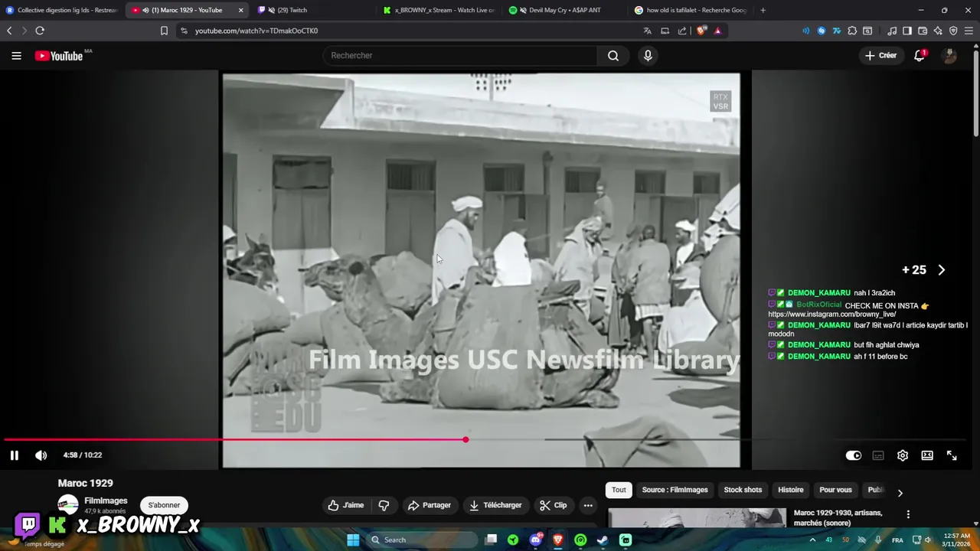Go to the YouTube home logo
Screen dimensions: 980x551
click(x=59, y=56)
